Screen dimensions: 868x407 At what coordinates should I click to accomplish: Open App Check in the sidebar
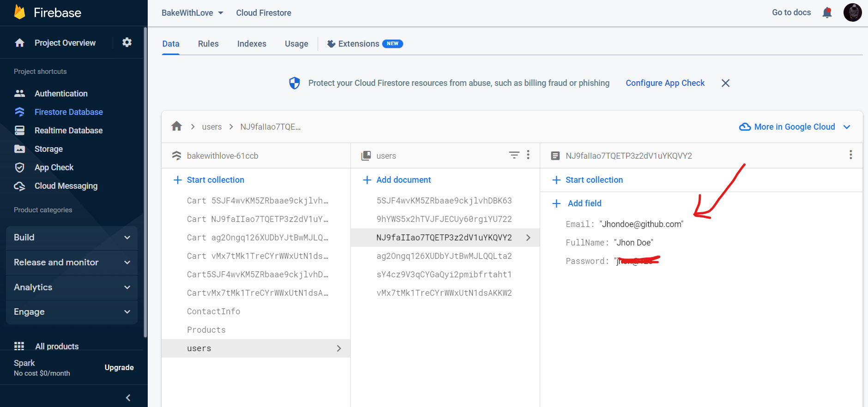tap(54, 167)
